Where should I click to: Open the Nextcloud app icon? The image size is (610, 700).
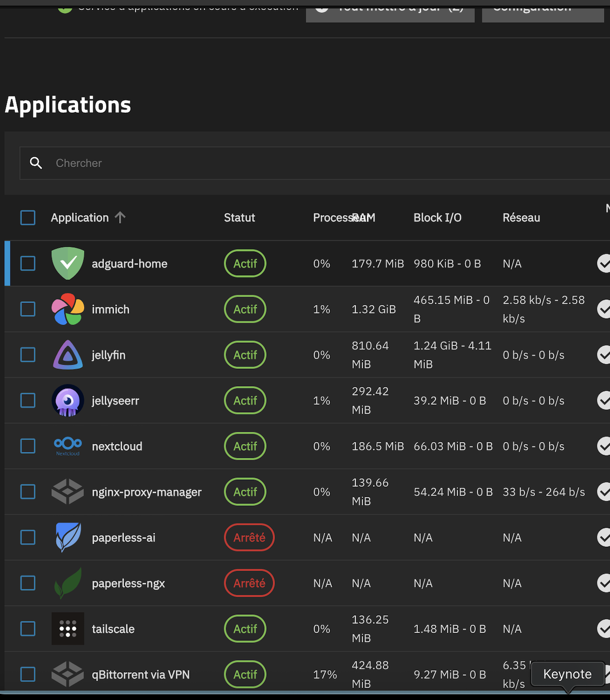click(x=68, y=446)
